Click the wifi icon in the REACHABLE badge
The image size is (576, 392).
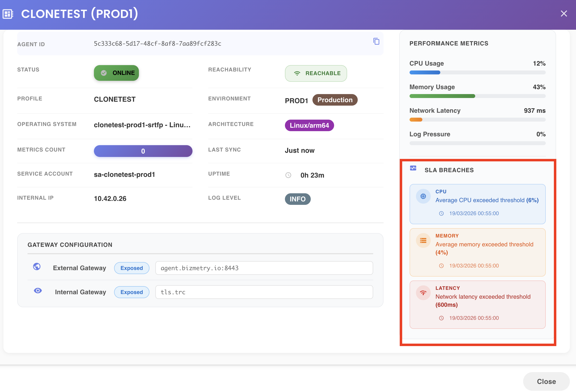click(x=297, y=73)
